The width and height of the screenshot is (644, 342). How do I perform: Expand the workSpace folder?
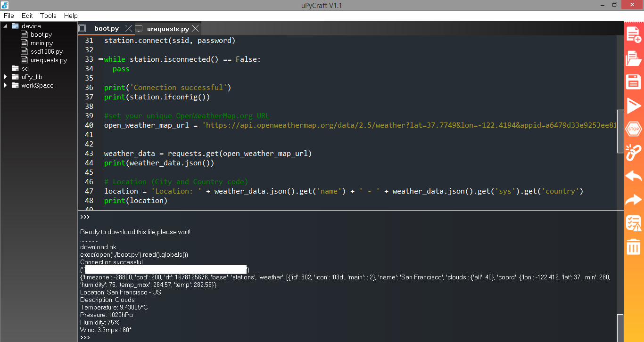click(5, 85)
